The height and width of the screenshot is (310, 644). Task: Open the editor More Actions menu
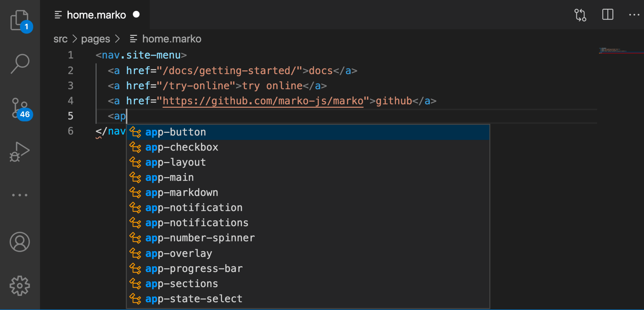(x=635, y=14)
